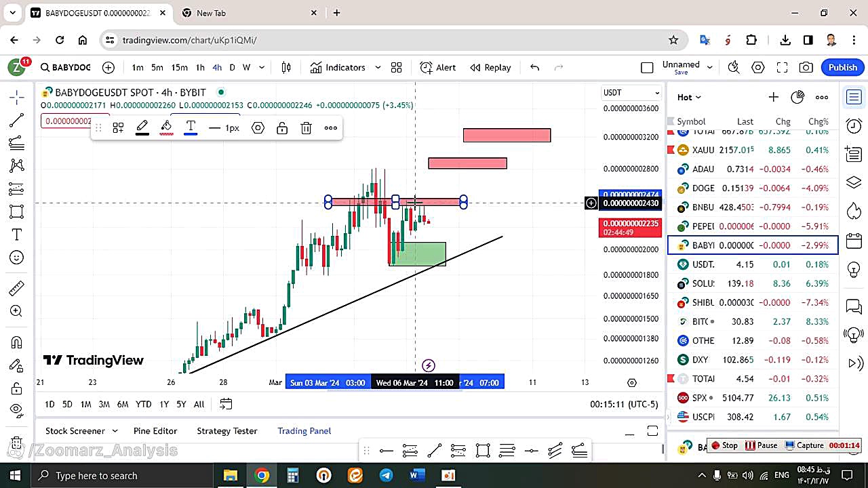Screen dimensions: 868x488
Task: Open indicator templates grid icon
Action: coord(397,67)
